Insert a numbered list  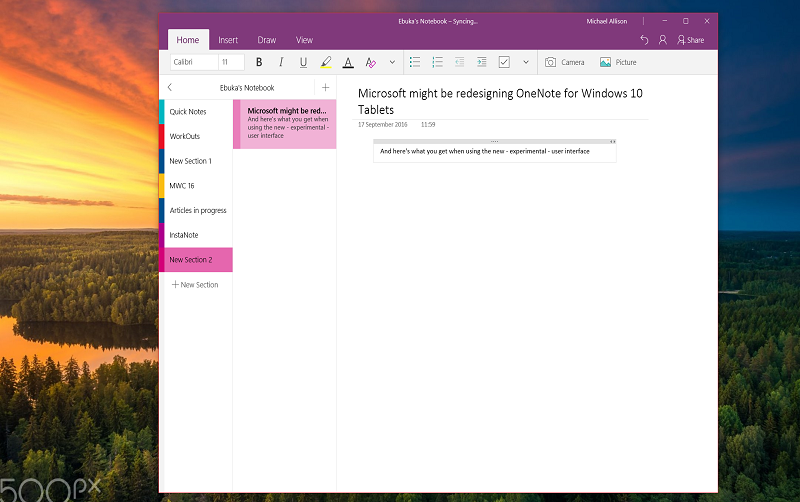click(437, 62)
